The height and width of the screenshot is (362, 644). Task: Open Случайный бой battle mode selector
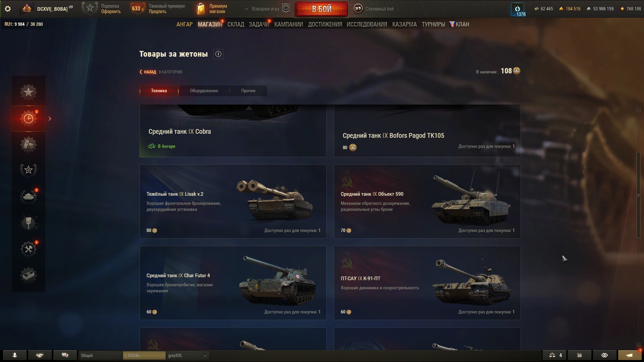(374, 9)
